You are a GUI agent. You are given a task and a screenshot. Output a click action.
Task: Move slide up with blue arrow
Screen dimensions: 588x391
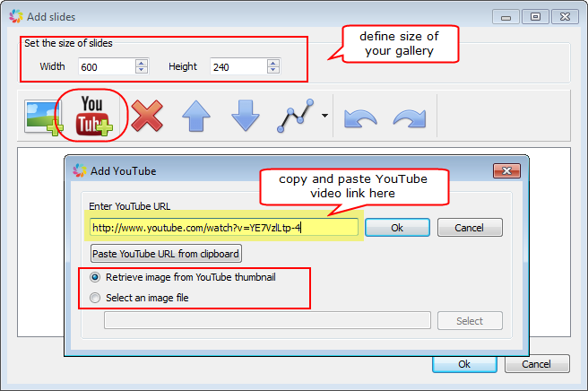coord(195,116)
